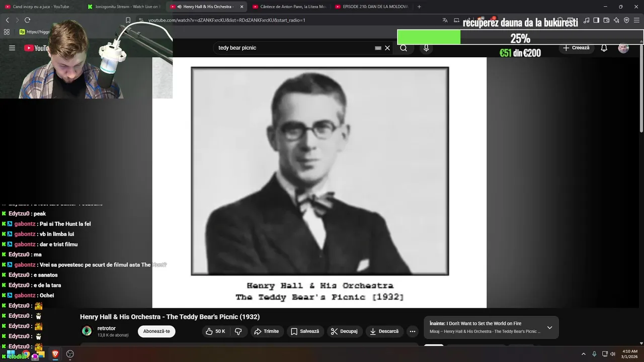Image resolution: width=644 pixels, height=362 pixels.
Task: Click the cast/screen icon in the browser toolbar
Action: 456,20
